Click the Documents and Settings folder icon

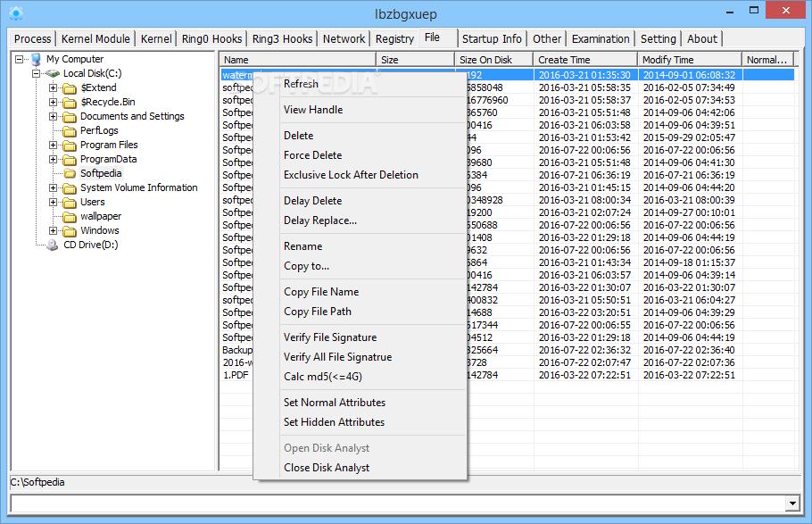[x=70, y=117]
